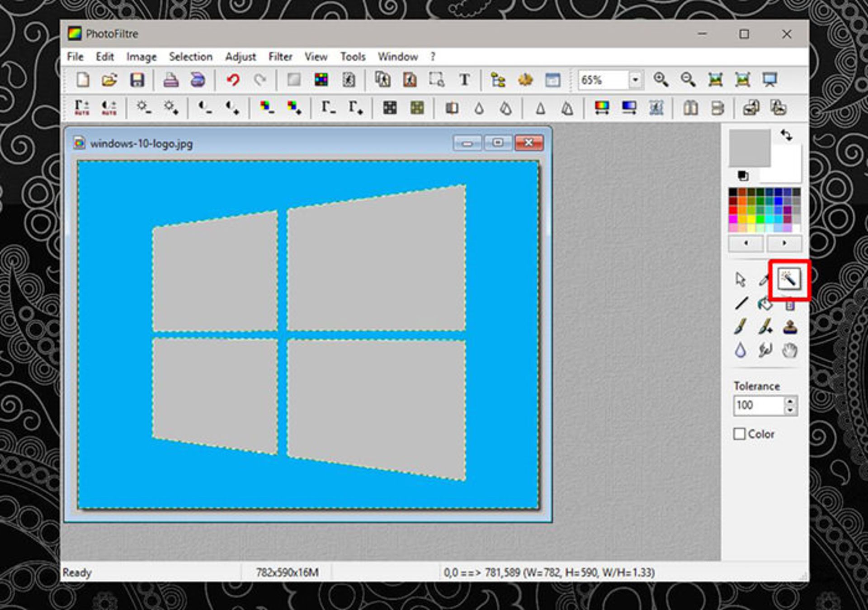Select the Paintbrush tool
The width and height of the screenshot is (868, 610).
[x=740, y=326]
